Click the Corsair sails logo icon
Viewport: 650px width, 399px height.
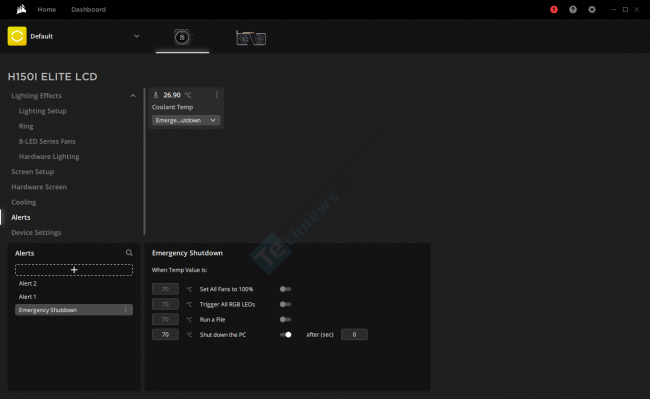tap(21, 9)
